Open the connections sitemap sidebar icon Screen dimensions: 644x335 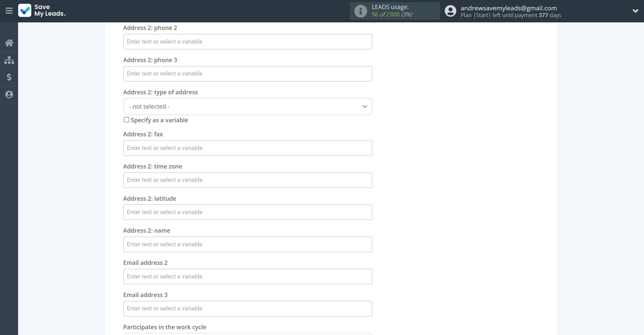click(x=9, y=60)
